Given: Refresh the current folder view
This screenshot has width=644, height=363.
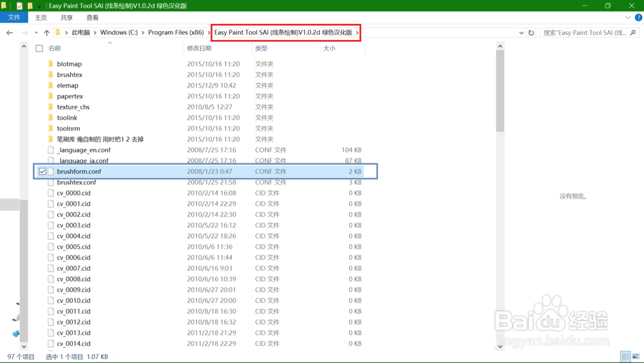Looking at the screenshot, I should click(531, 33).
